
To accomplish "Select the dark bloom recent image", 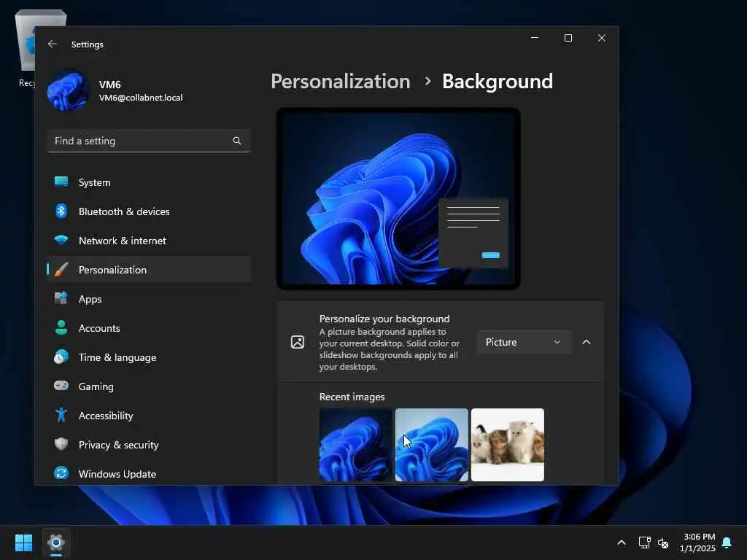I will point(355,444).
